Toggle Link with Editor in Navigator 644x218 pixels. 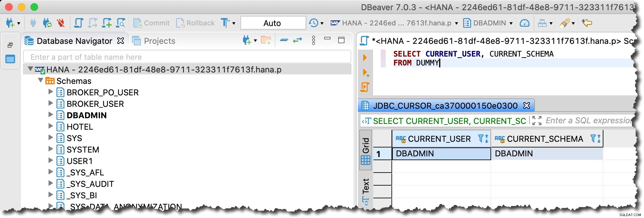point(298,40)
